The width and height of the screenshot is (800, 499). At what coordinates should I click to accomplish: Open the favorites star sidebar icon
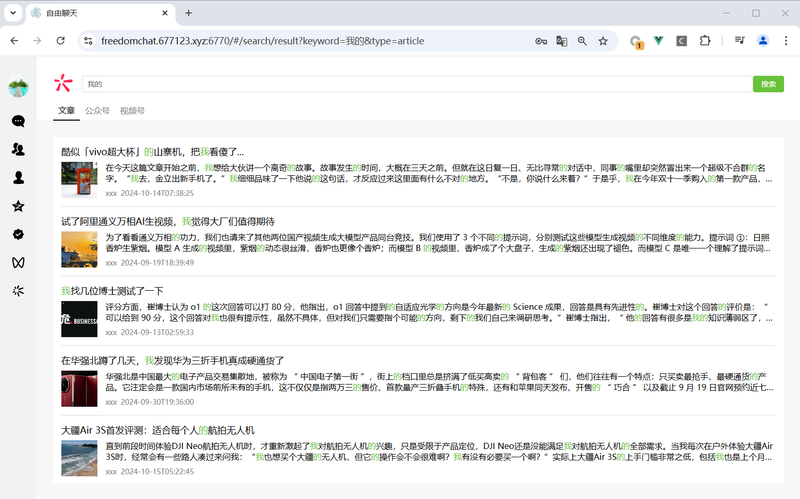[x=18, y=206]
